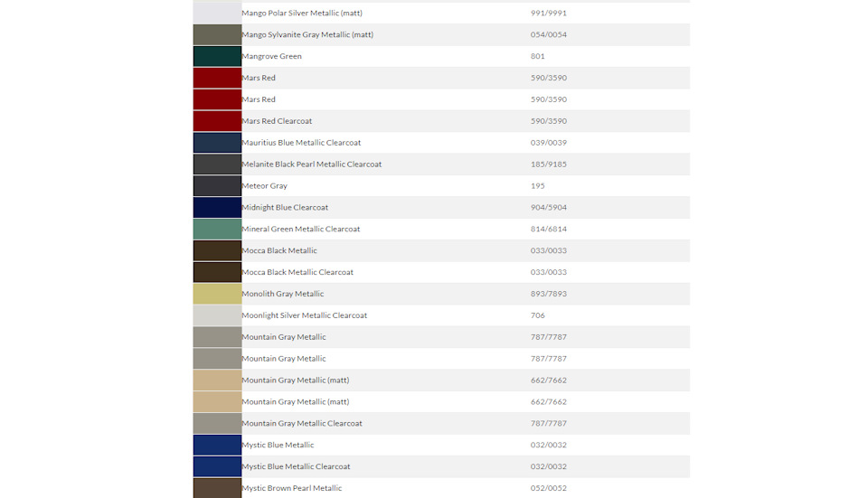Choose the Mystic Blue Metallic Clearcoat swatch
This screenshot has width=868, height=498.
point(217,465)
